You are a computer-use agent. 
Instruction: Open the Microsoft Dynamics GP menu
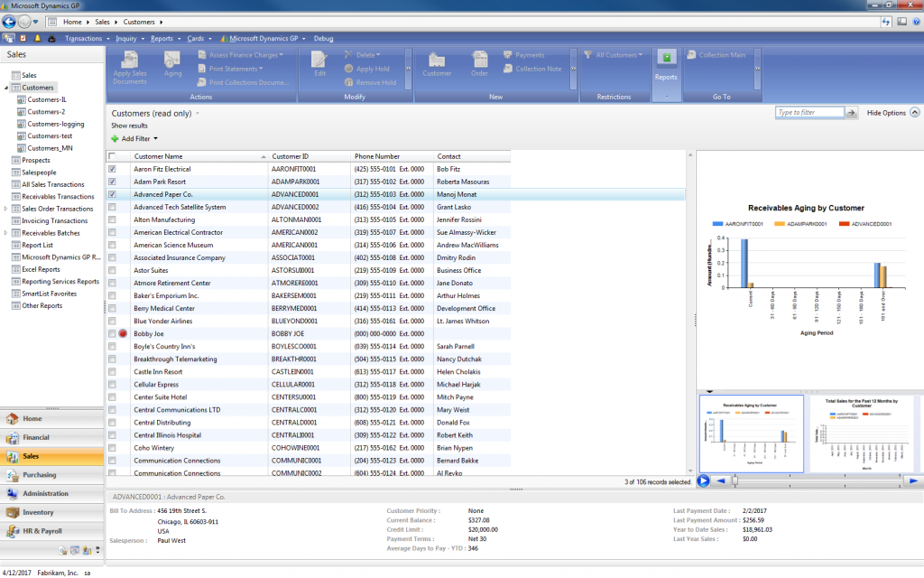[x=263, y=38]
